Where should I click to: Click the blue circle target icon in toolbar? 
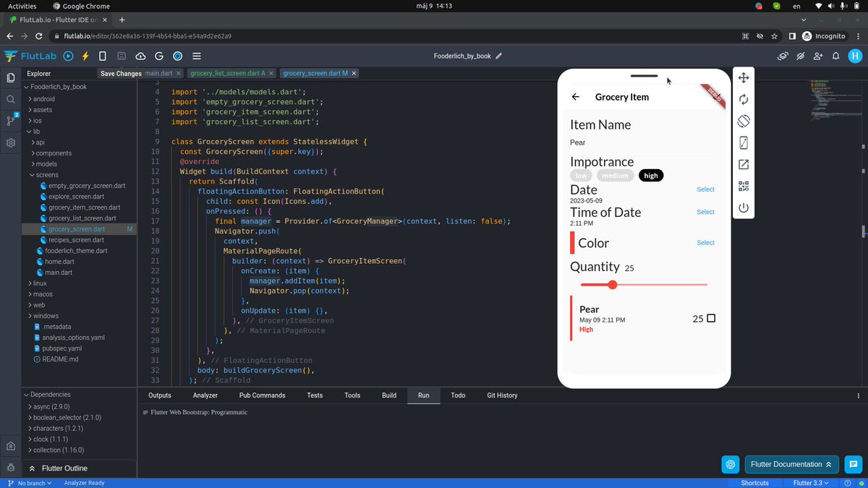(177, 56)
